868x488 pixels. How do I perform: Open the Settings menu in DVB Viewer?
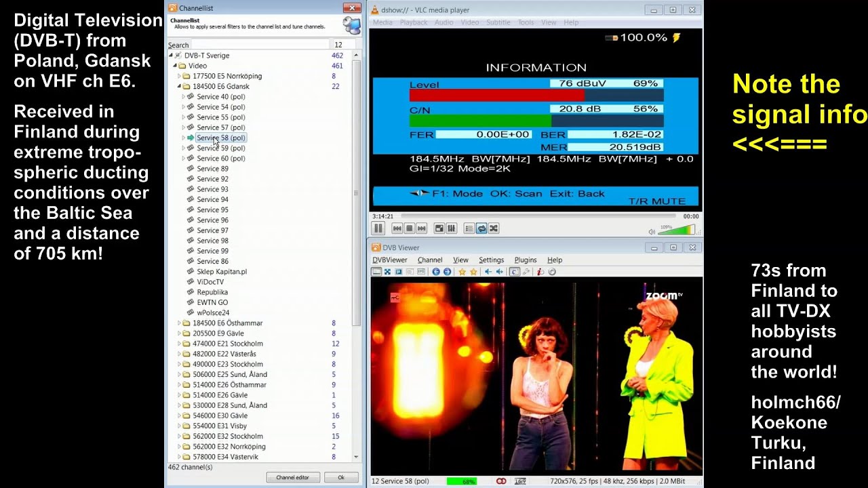[491, 260]
